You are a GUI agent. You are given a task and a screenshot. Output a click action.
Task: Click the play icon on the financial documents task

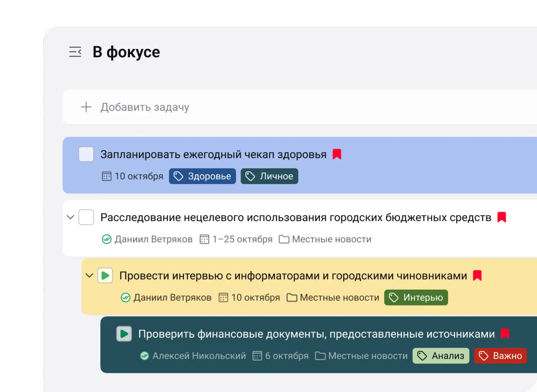[x=124, y=334]
